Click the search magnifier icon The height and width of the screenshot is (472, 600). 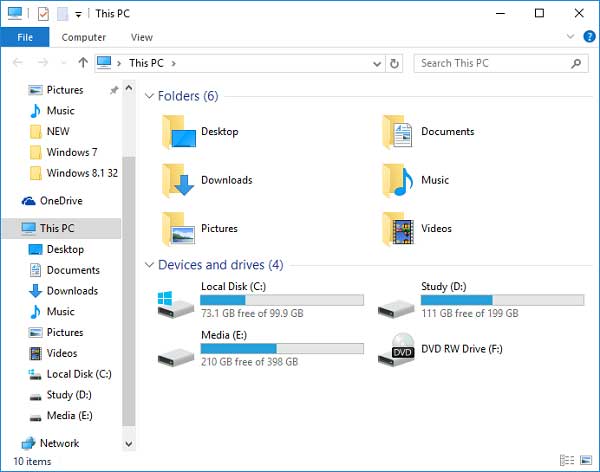pos(576,64)
